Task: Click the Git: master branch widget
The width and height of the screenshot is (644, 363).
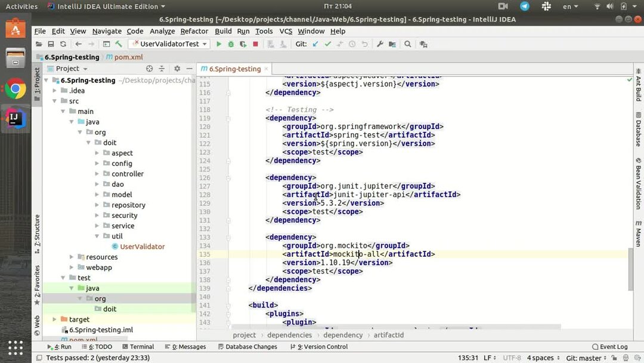Action: coord(583,358)
